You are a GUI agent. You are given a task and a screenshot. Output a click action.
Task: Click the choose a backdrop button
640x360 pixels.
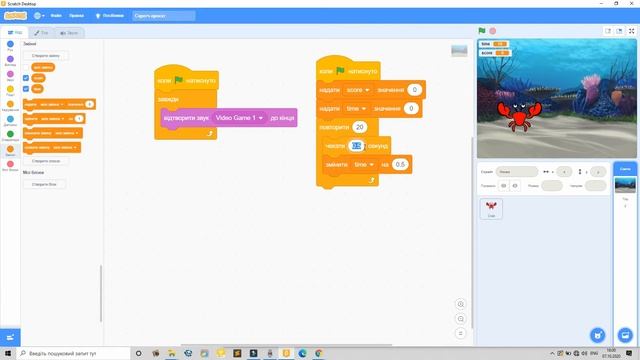point(625,335)
